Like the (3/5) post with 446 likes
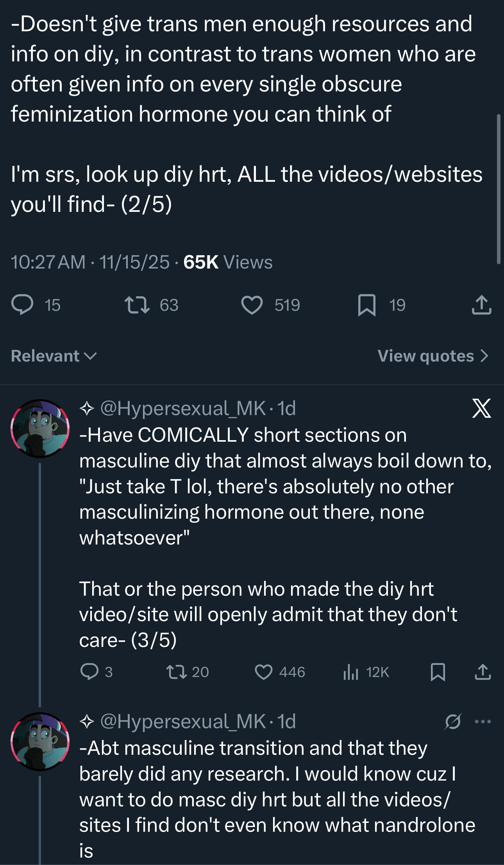 coord(264,672)
